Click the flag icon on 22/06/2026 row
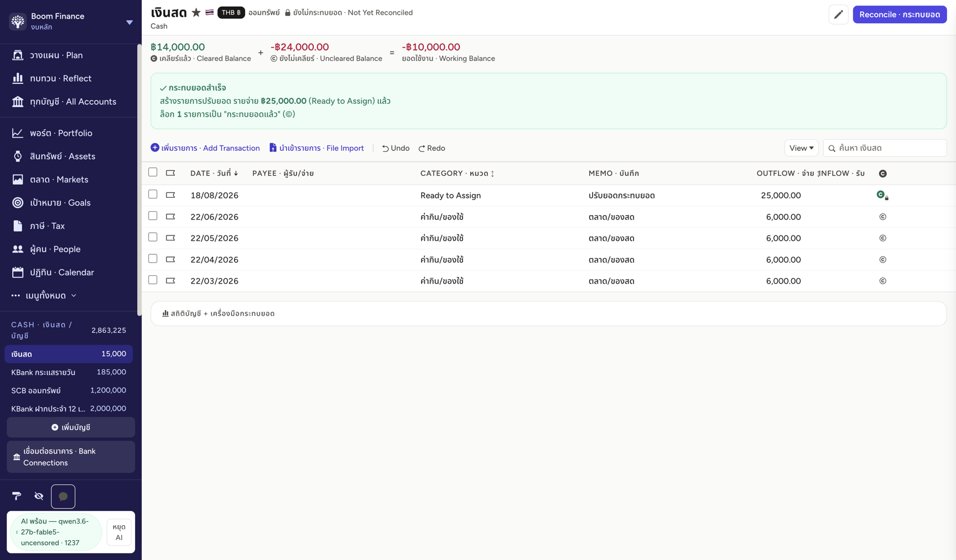The height and width of the screenshot is (560, 956). [x=170, y=217]
